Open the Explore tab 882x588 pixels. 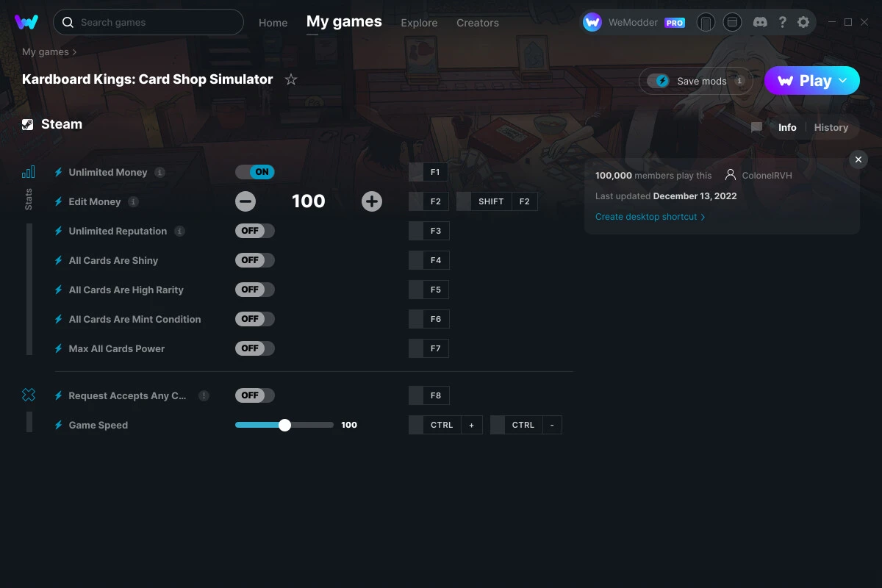[419, 23]
